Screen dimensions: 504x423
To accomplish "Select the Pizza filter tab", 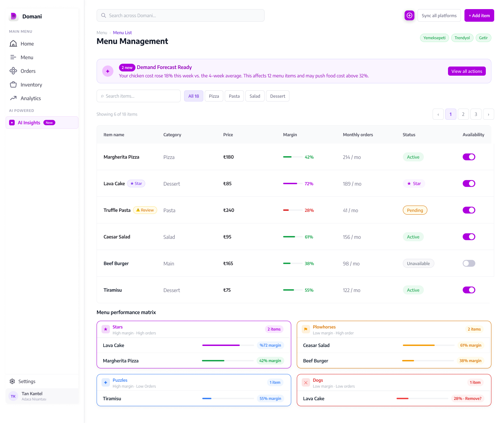I will coord(214,96).
